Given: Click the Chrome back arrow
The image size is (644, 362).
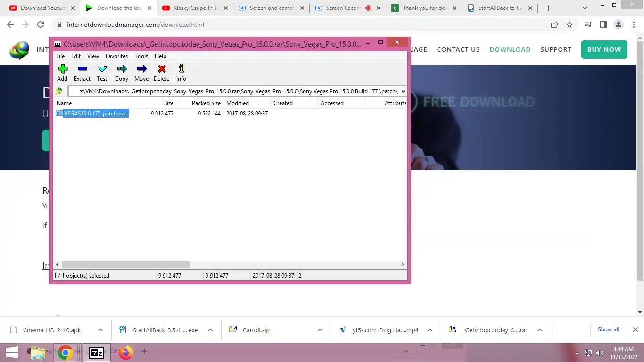Looking at the screenshot, I should 10,25.
